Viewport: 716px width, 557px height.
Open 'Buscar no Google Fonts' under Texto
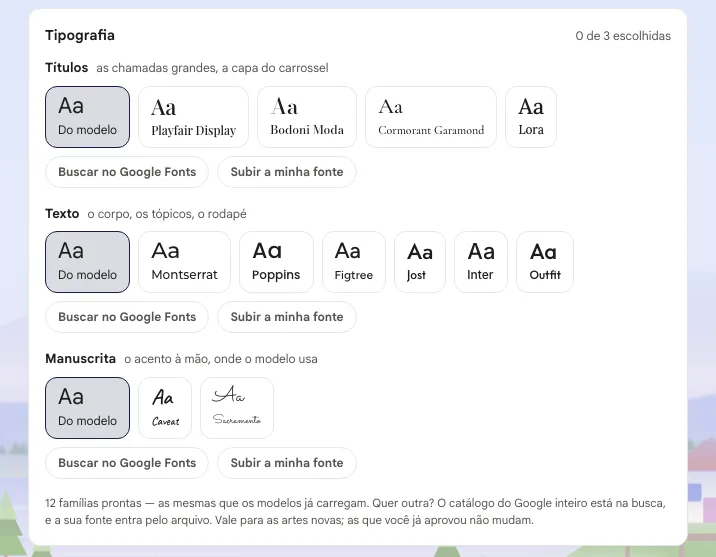point(127,317)
